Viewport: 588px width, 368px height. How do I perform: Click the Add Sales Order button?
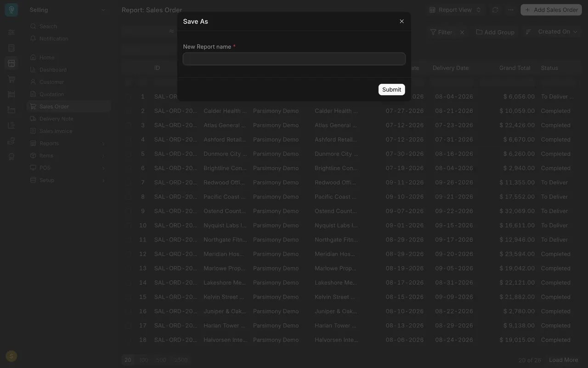point(551,10)
